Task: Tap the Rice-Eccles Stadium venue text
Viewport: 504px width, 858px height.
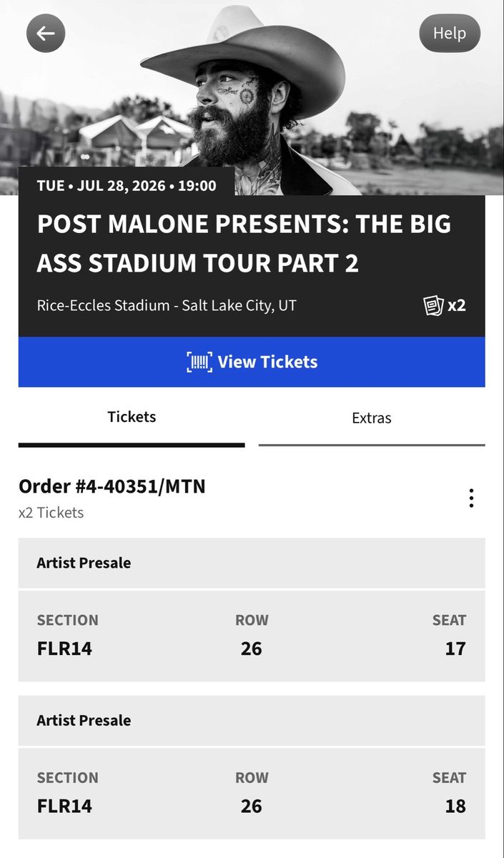Action: tap(167, 305)
